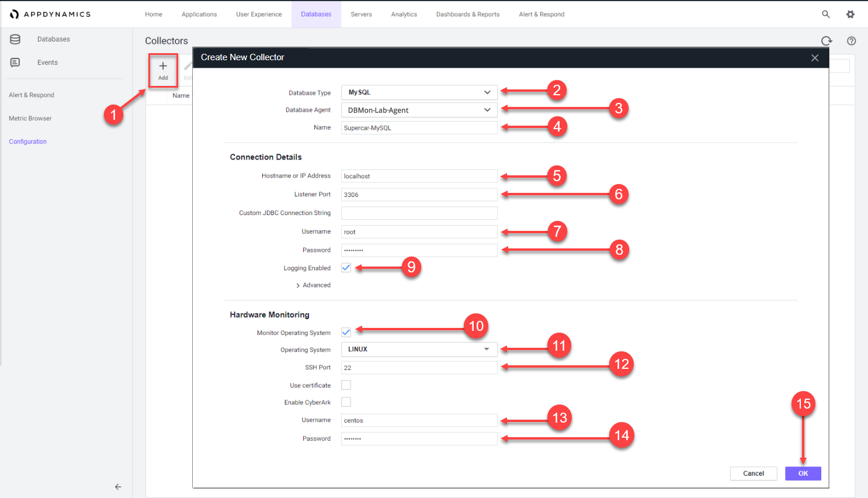Click the SSH Port field
Screen dimensions: 868x498
click(419, 368)
